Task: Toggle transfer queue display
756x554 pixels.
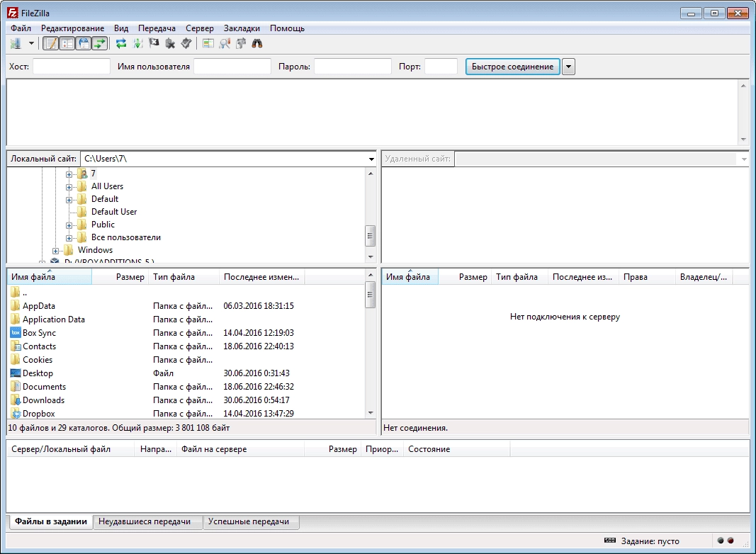Action: tap(99, 43)
